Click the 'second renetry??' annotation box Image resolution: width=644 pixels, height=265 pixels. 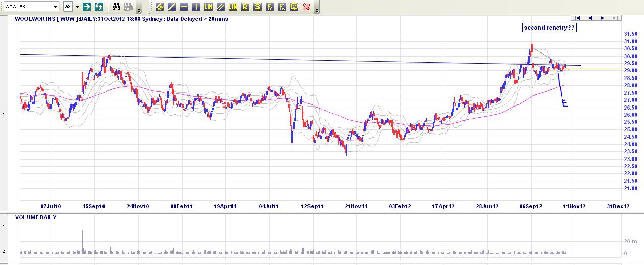tap(549, 28)
